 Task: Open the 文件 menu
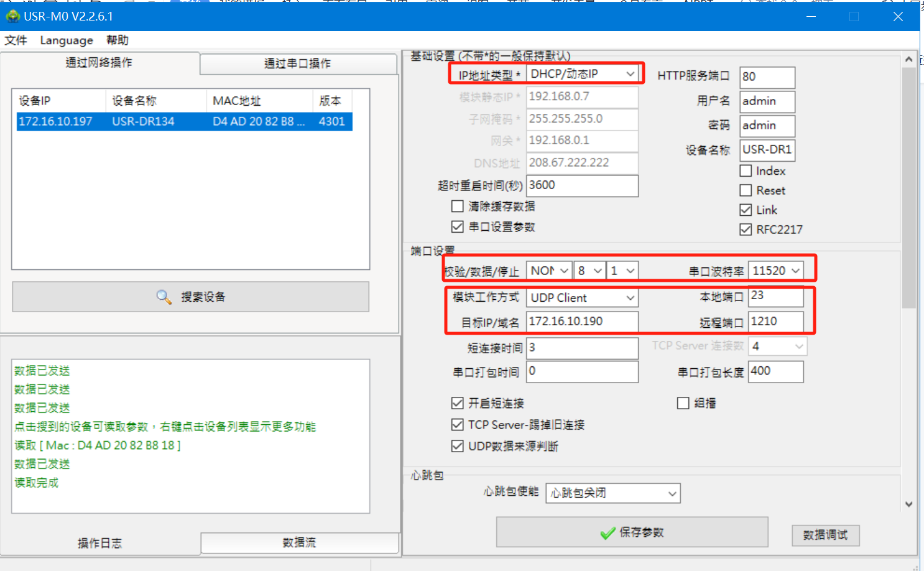(x=16, y=40)
